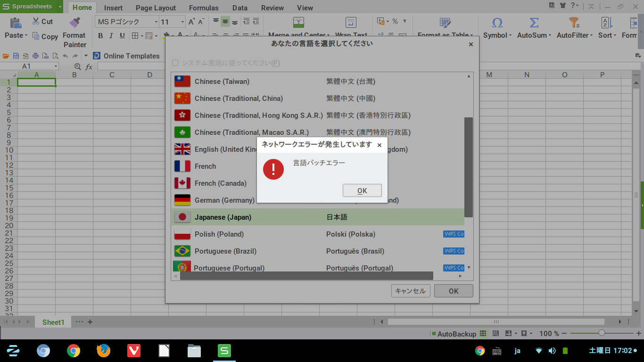Expand the font size dropdown

point(182,22)
